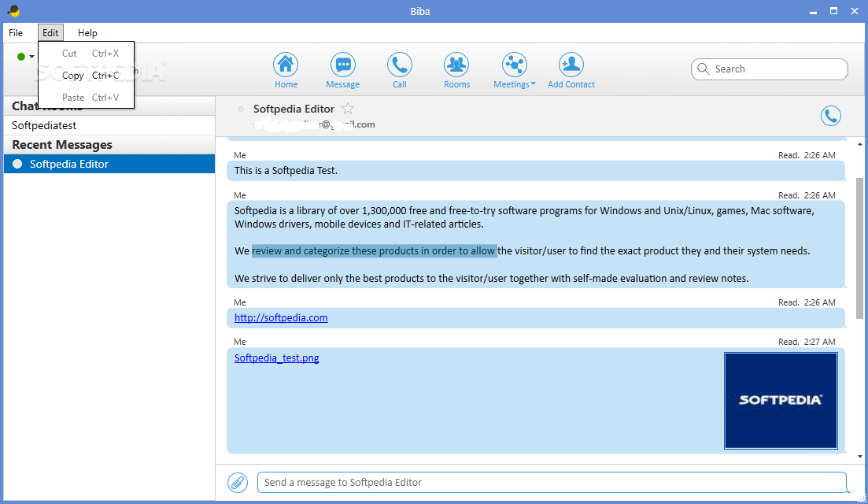Image resolution: width=868 pixels, height=504 pixels.
Task: Open the Meetings icon
Action: coord(514,65)
